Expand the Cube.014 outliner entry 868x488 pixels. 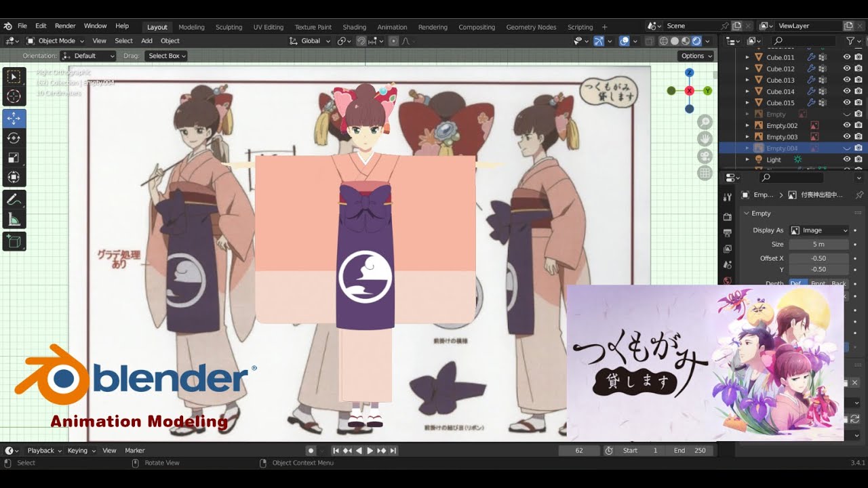click(747, 91)
